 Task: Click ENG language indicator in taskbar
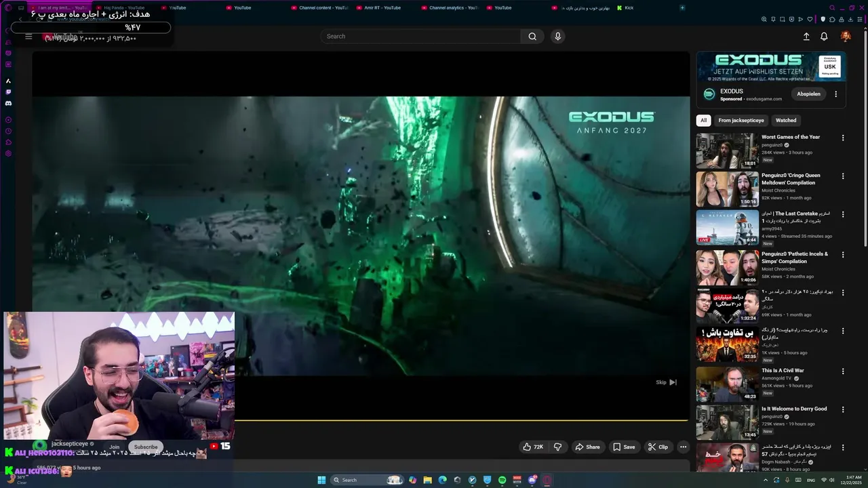[810, 480]
